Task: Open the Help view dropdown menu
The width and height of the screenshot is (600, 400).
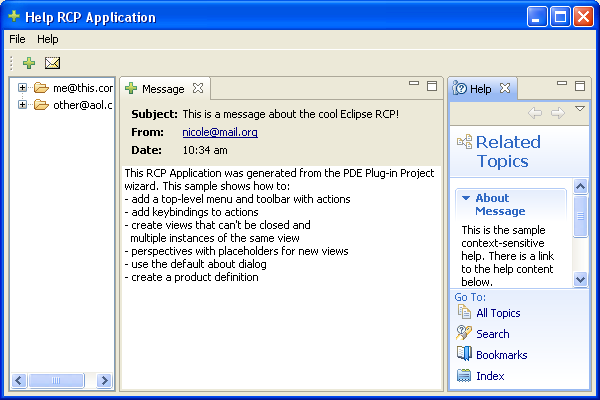Action: 580,109
